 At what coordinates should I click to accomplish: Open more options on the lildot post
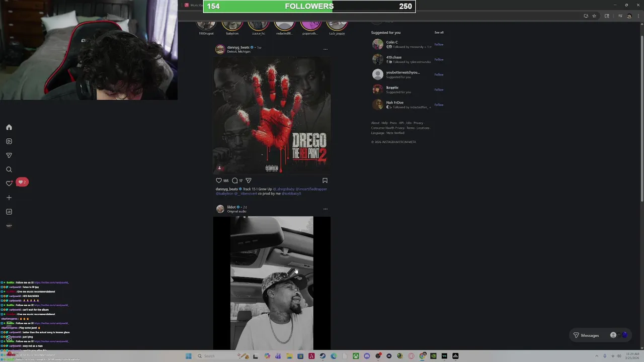pos(326,209)
